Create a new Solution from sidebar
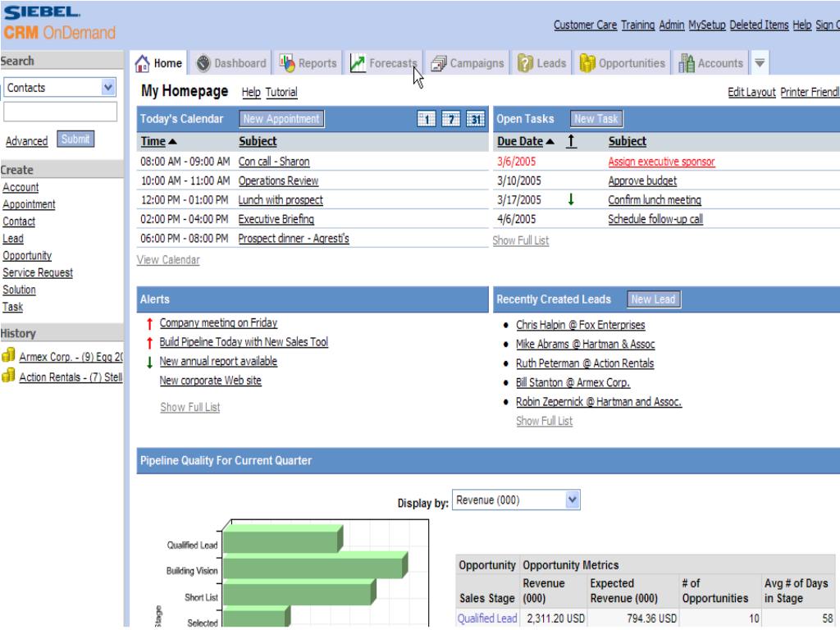Viewport: 840px width, 630px height. (x=19, y=290)
